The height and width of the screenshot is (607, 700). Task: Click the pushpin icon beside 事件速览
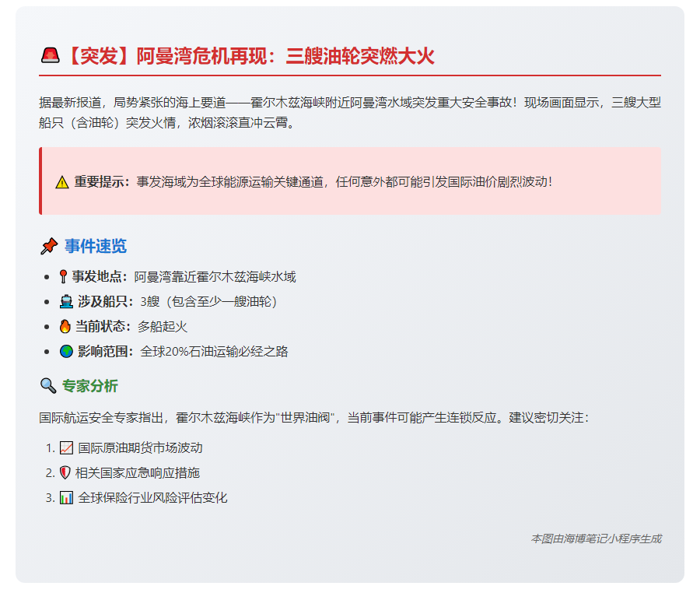(49, 246)
